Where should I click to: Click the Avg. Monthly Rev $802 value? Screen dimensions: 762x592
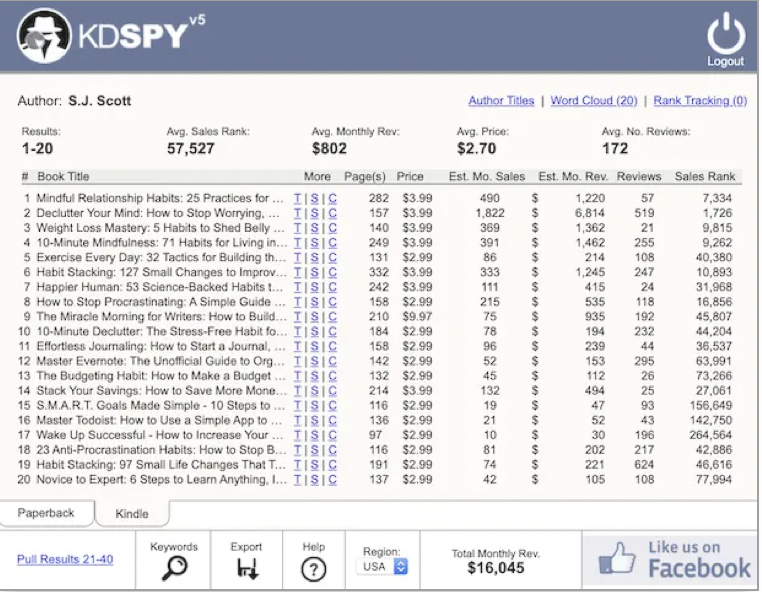[329, 148]
